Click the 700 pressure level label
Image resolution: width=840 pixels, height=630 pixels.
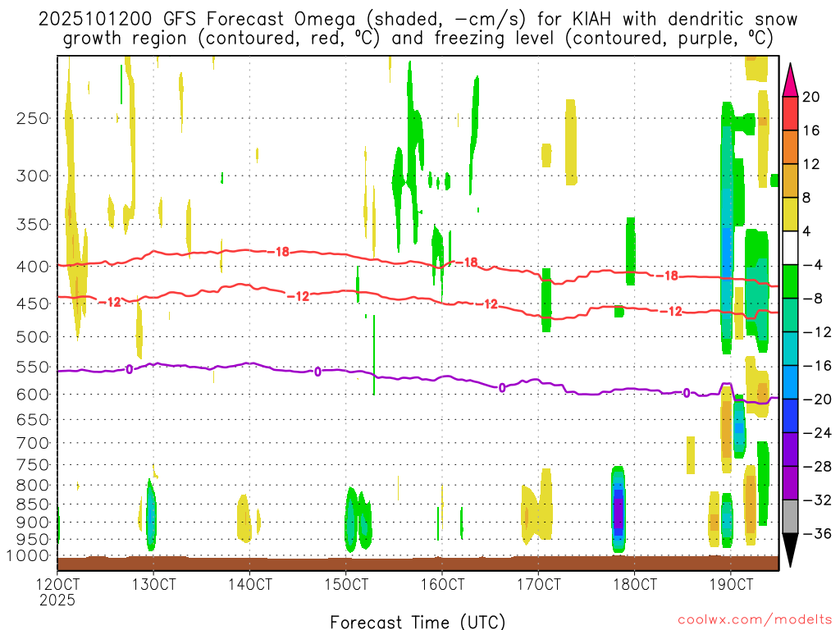click(x=33, y=443)
